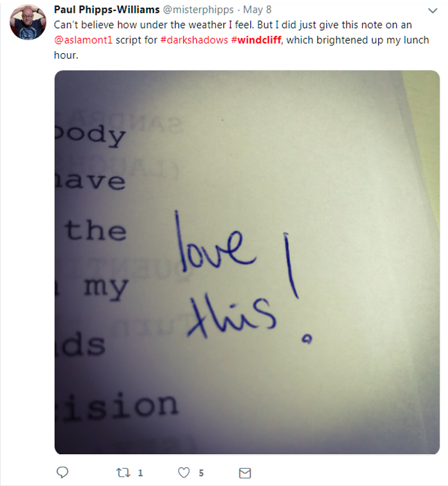Open Paul Phipps-Williams profile avatar
Screen dimensions: 448x486
pos(28,22)
